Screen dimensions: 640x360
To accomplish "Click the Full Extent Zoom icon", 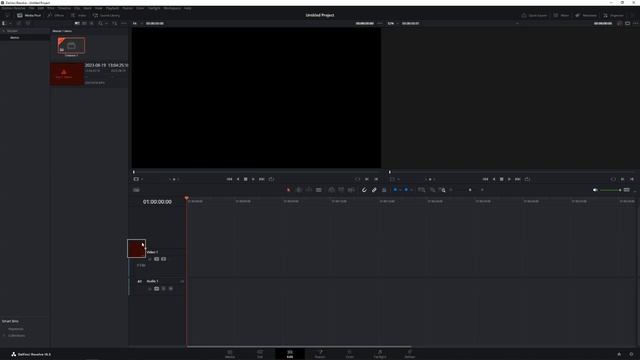I will (x=421, y=190).
